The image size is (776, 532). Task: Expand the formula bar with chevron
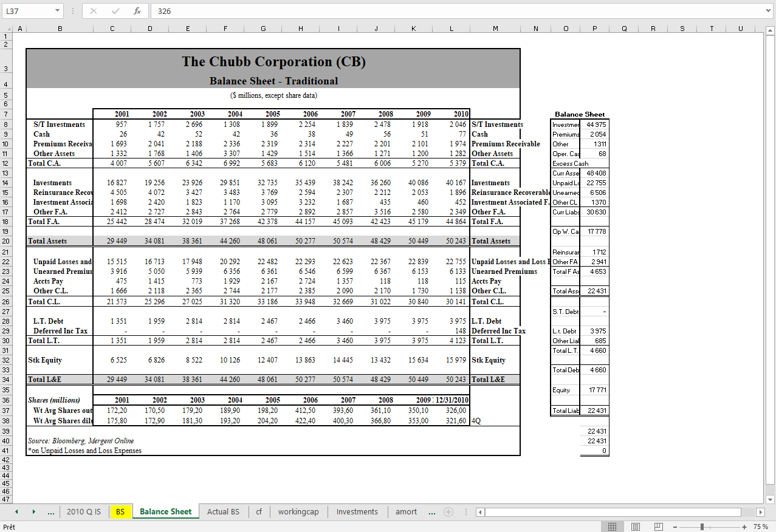(768, 11)
